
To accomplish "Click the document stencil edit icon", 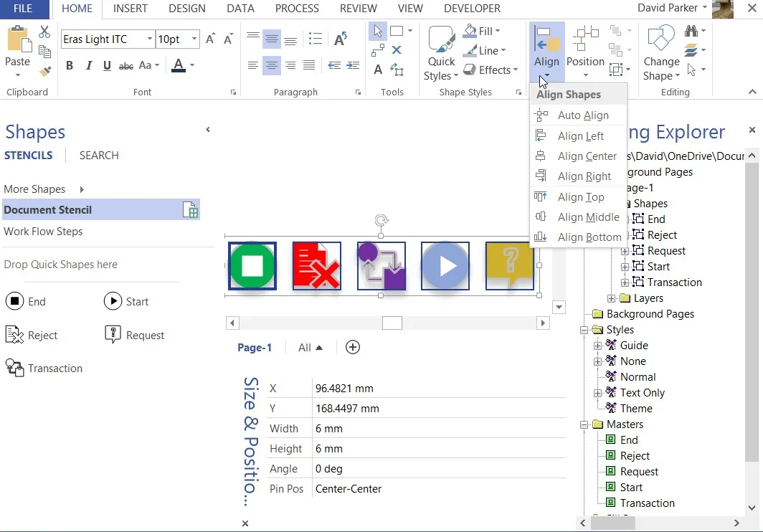I will (x=190, y=210).
